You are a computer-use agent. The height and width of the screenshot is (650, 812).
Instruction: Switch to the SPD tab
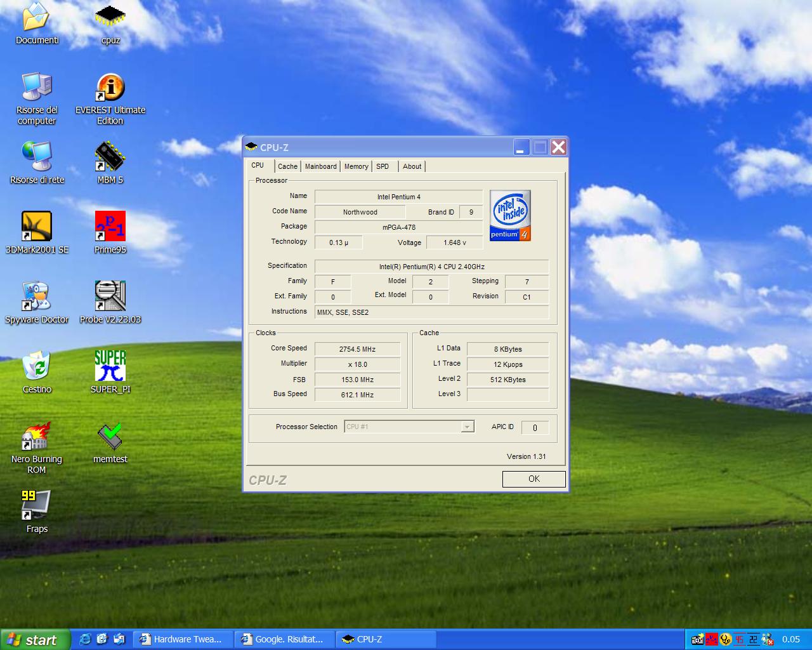383,166
